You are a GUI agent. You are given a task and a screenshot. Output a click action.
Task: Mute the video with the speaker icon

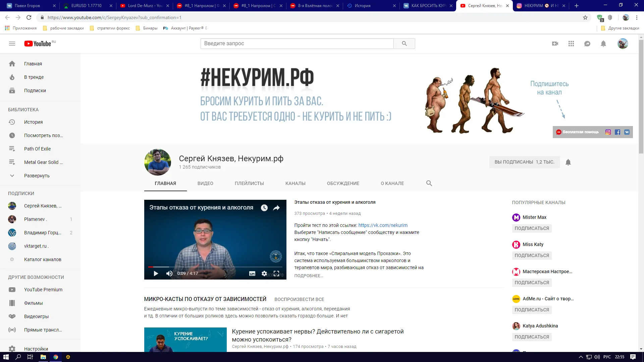pos(169,274)
